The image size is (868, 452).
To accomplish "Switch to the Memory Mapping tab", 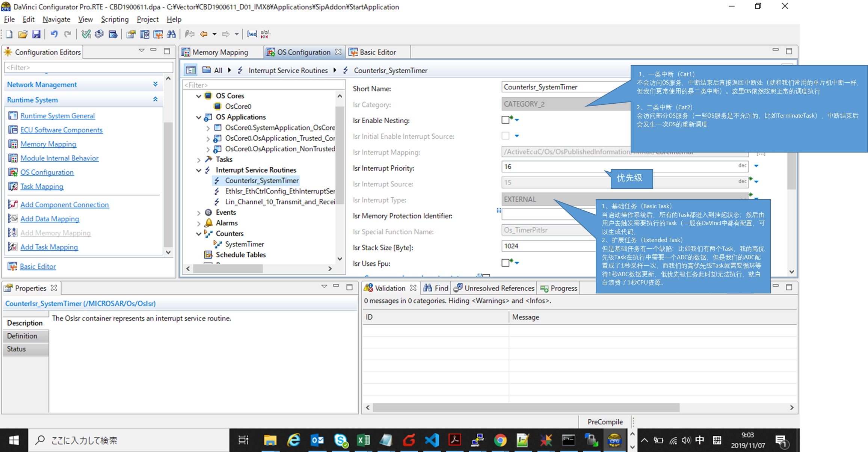I will 220,52.
